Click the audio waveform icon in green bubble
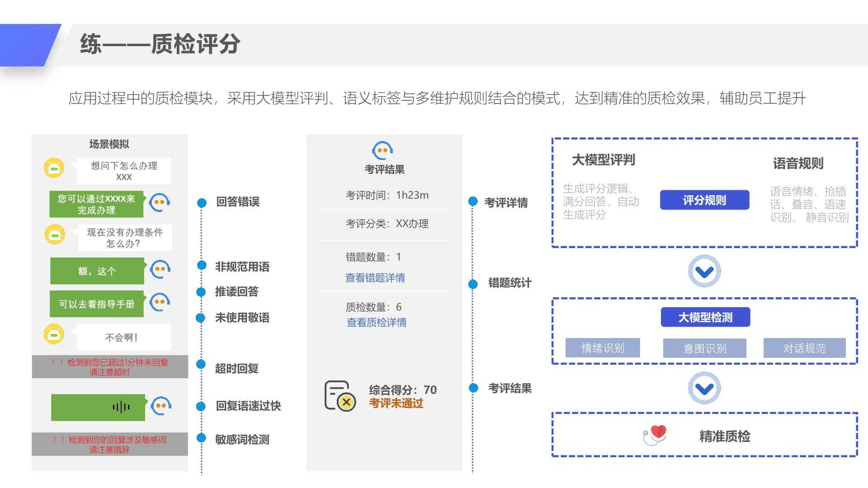The image size is (868, 488). pos(121,407)
